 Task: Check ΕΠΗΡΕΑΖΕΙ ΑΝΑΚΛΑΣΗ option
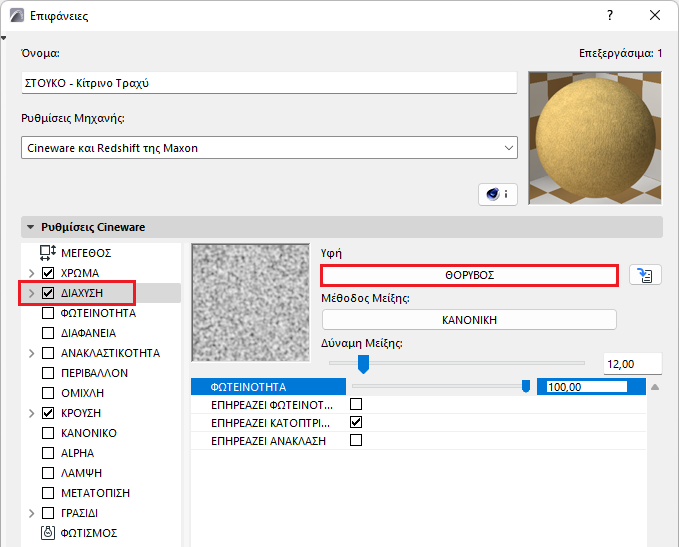coord(356,440)
